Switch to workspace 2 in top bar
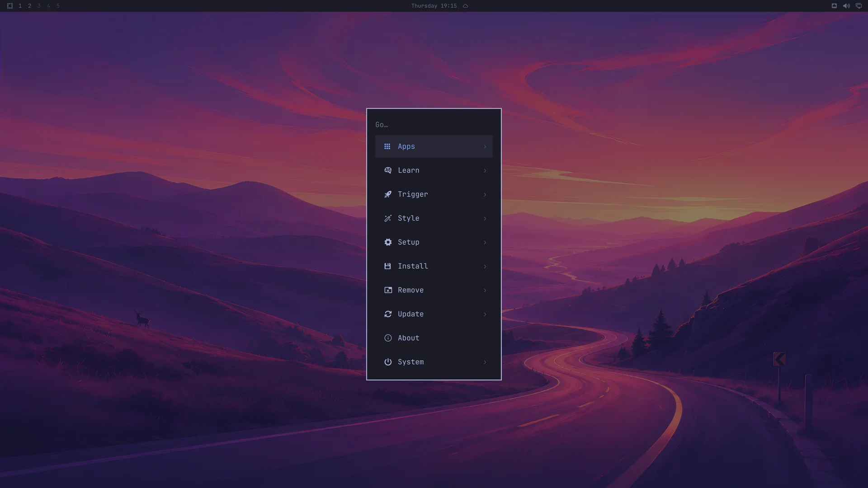The image size is (868, 488). click(x=29, y=6)
